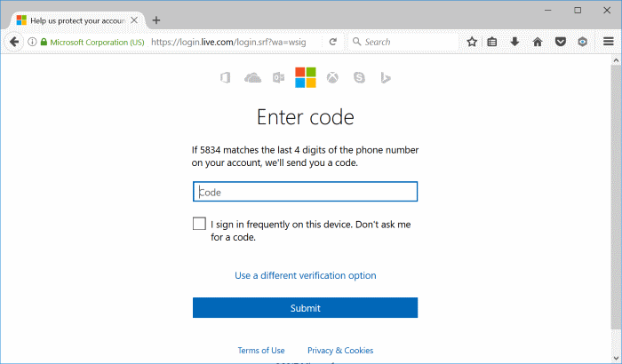Go back with the browser back arrow

click(14, 42)
